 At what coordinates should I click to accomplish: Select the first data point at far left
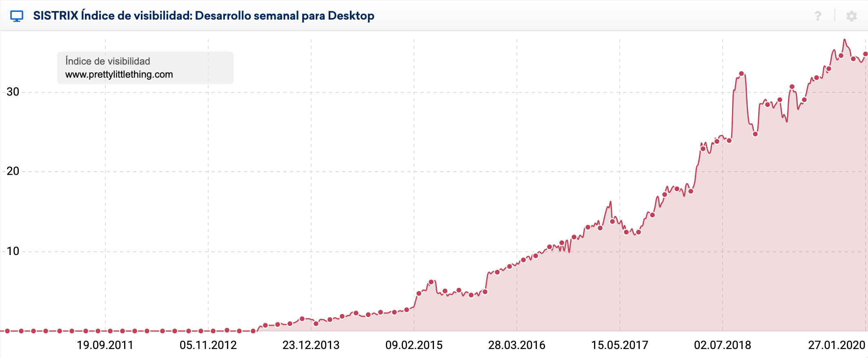7,331
